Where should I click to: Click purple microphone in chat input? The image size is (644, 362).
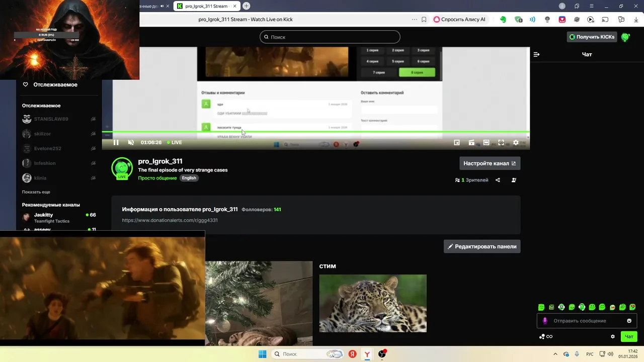[x=544, y=321]
